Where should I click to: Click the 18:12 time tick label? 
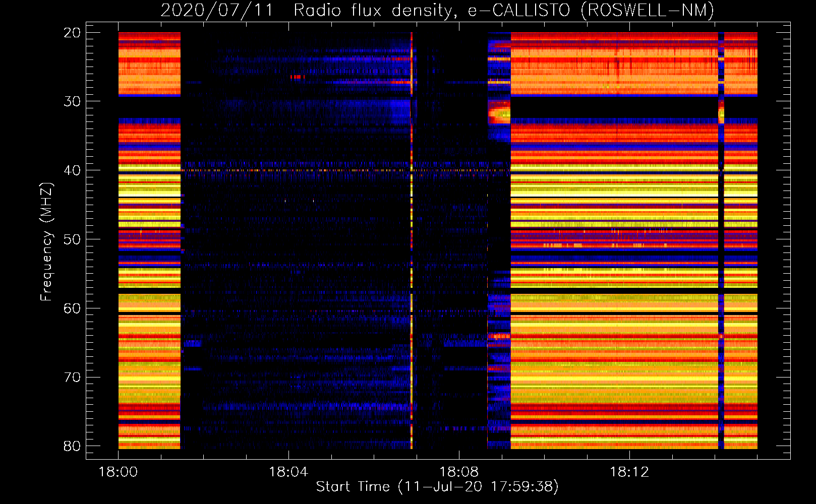(629, 472)
